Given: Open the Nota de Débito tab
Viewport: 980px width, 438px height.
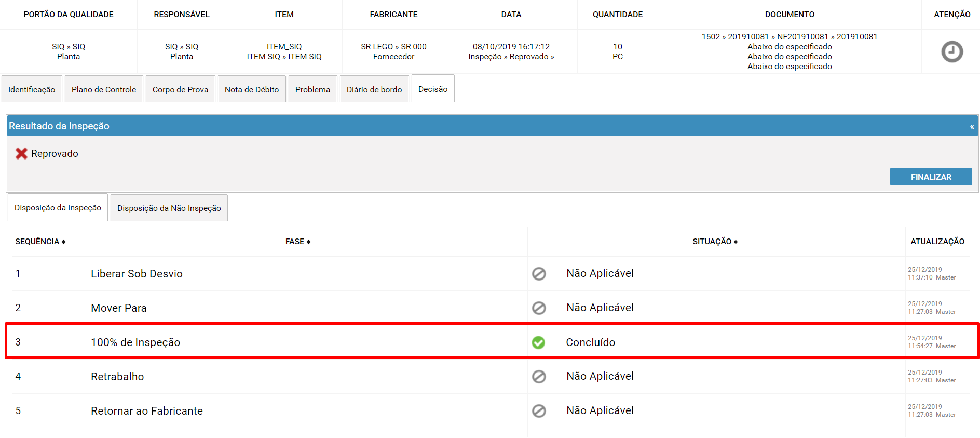Looking at the screenshot, I should coord(252,89).
